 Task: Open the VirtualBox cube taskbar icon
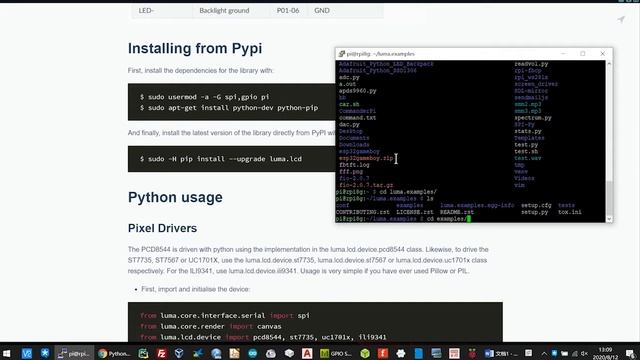pos(179,353)
